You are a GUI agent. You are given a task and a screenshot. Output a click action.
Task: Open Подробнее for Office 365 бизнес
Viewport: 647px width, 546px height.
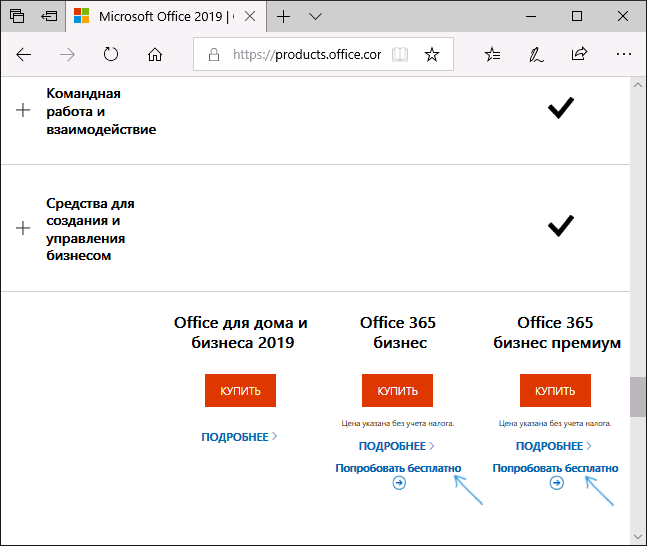[x=397, y=446]
